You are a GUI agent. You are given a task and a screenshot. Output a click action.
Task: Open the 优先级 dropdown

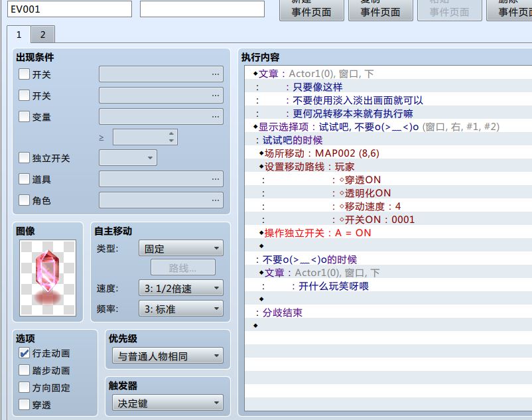168,356
